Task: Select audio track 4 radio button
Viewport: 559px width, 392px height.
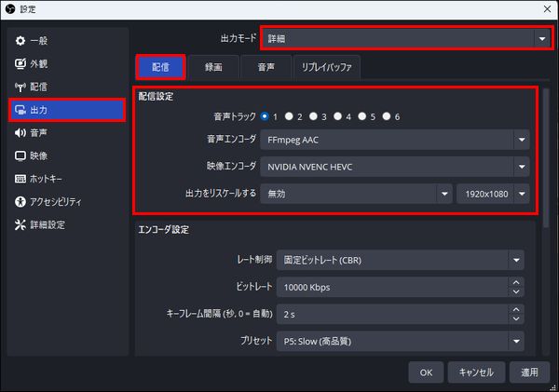Action: point(337,116)
